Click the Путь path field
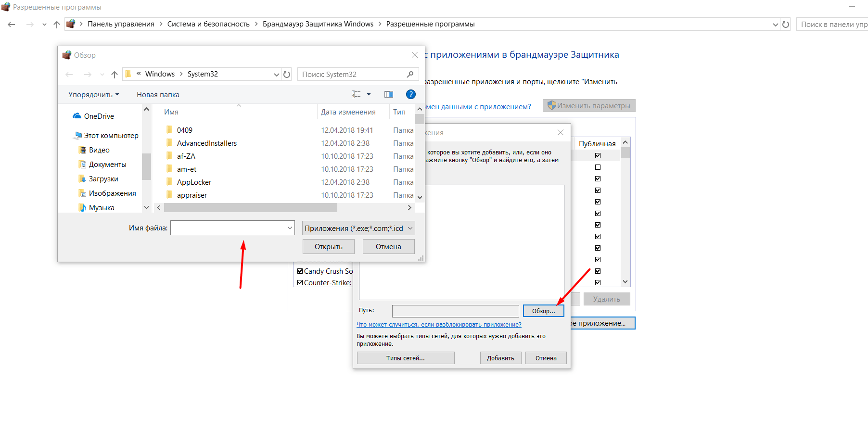Screen dimensions: 868x444 point(455,311)
